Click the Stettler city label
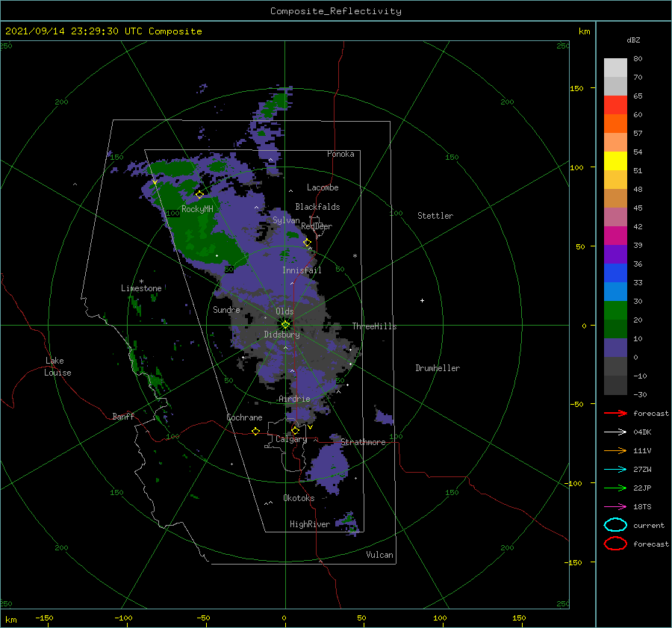672x628 pixels. click(x=435, y=216)
